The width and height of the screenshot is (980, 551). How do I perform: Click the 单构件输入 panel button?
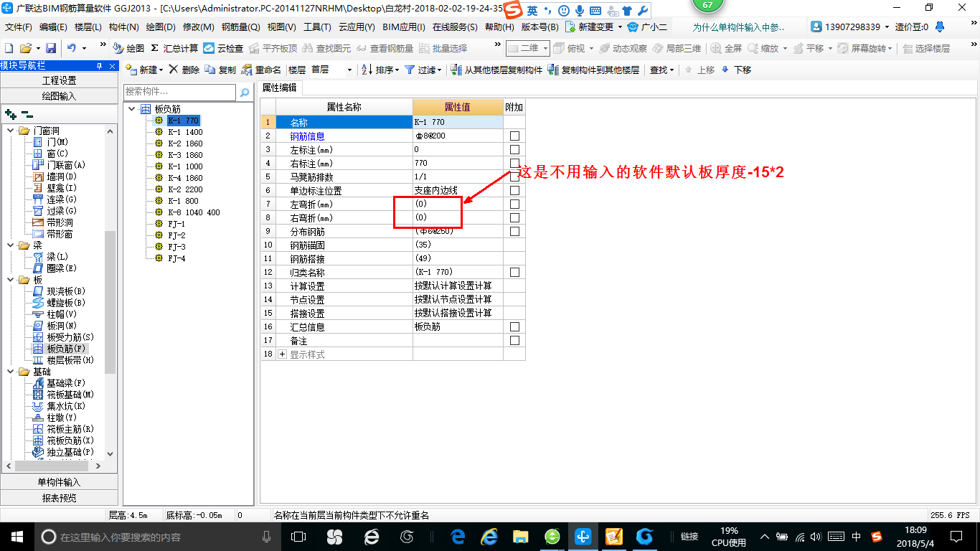point(59,482)
